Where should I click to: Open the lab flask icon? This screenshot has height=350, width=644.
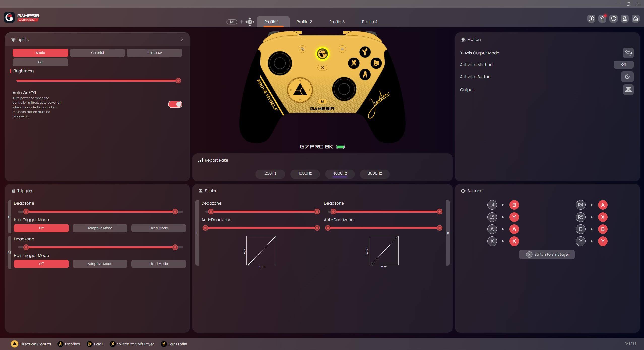624,19
